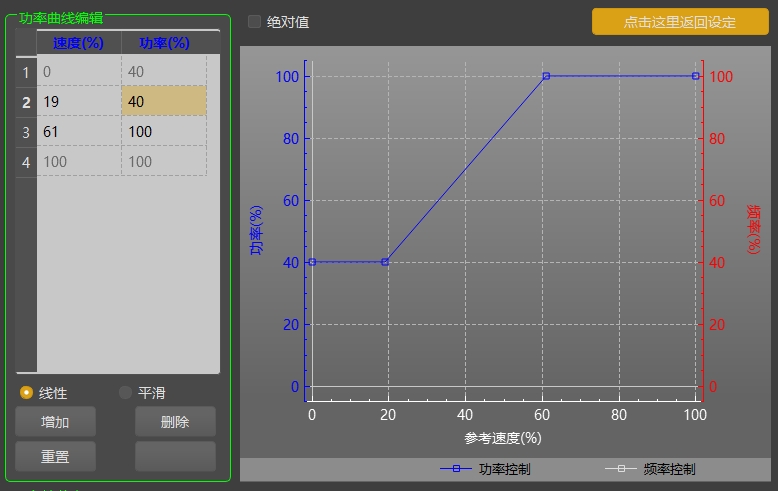
Task: Click the 删除 button
Action: tap(175, 422)
